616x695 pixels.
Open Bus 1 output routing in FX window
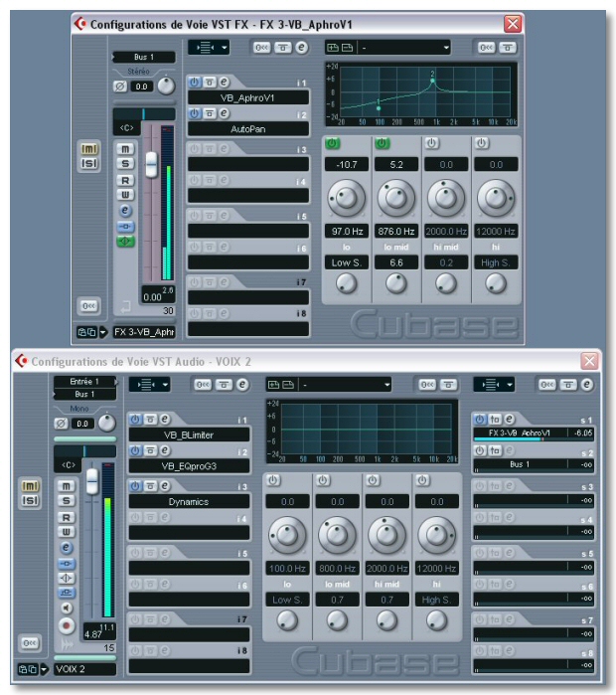(144, 57)
